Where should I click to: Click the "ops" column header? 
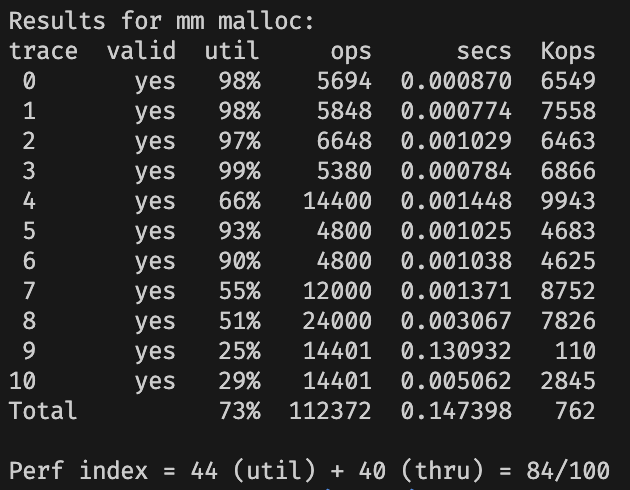(x=351, y=51)
